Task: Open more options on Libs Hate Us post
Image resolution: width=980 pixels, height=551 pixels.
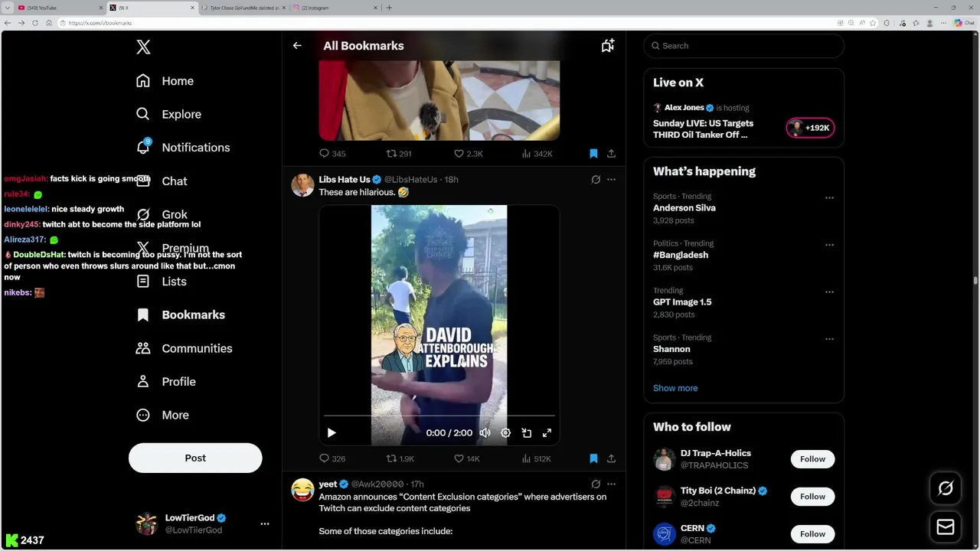Action: 611,180
